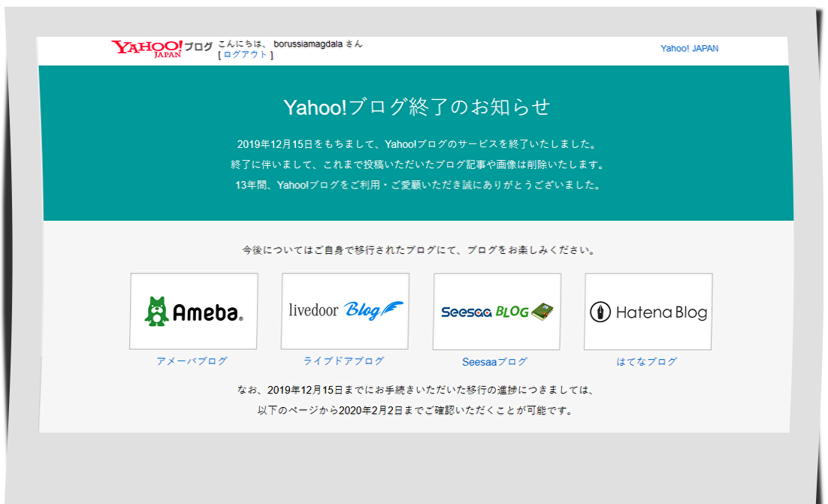
Task: Open the はてなブログ text link
Action: pos(647,362)
